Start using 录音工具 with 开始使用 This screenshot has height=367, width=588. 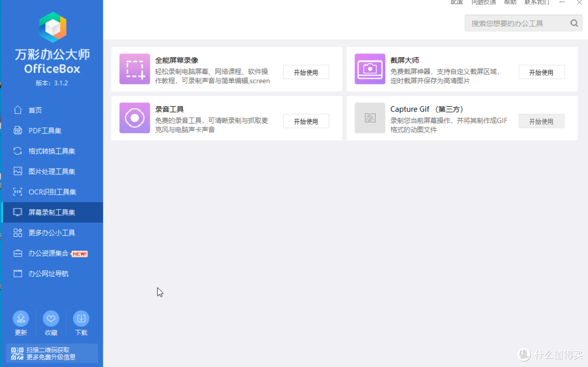point(306,121)
